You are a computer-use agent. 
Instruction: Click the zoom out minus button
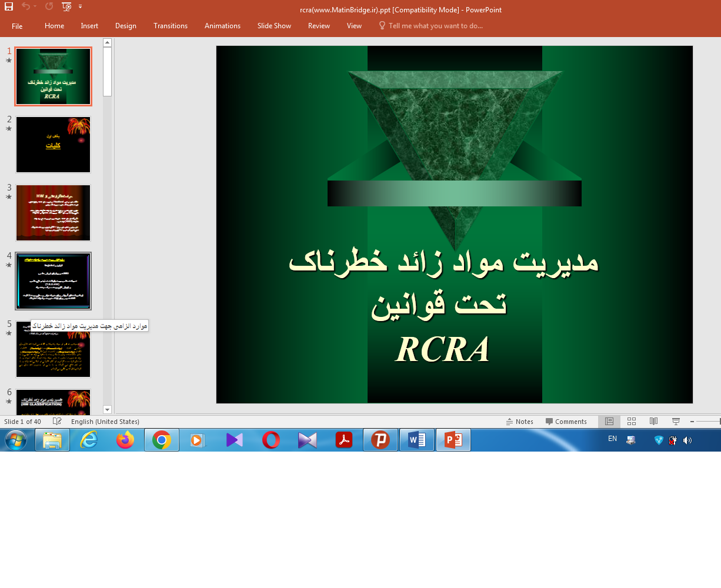coord(692,422)
